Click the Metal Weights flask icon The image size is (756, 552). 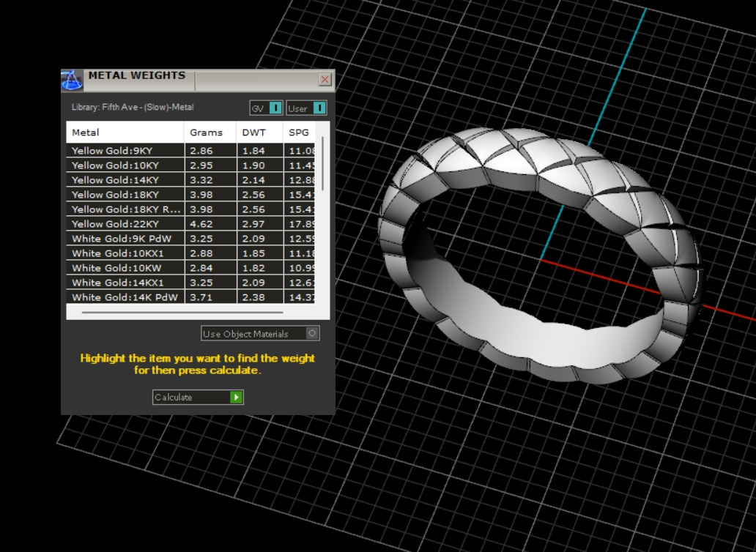tap(72, 80)
